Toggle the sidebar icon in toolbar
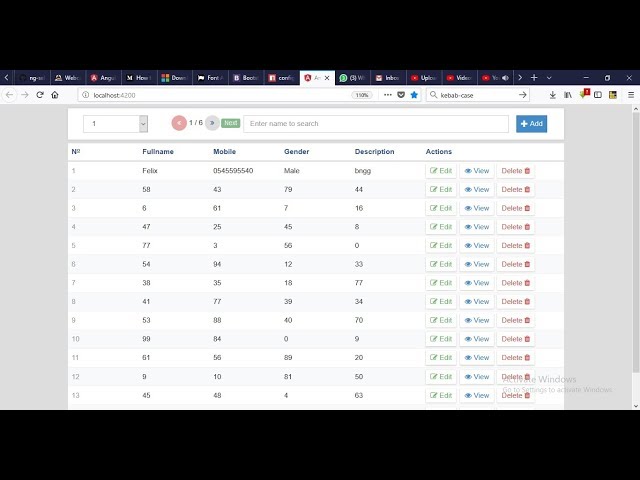The image size is (640, 480). [598, 95]
